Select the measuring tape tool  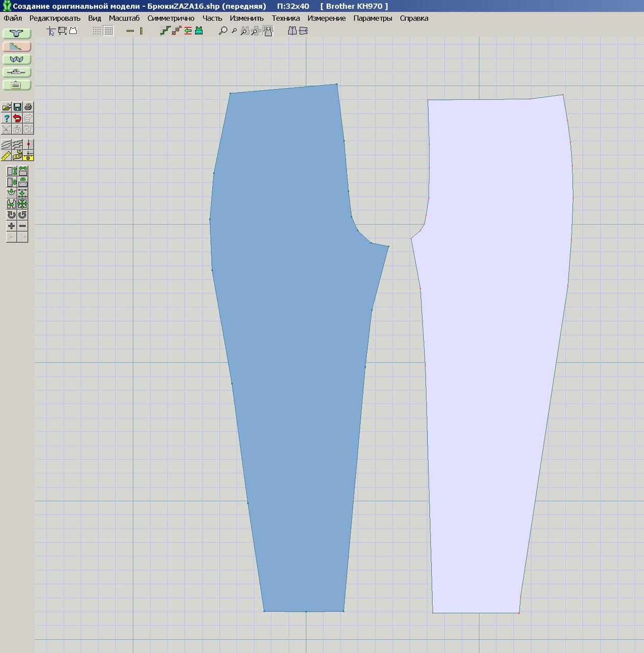(x=17, y=156)
